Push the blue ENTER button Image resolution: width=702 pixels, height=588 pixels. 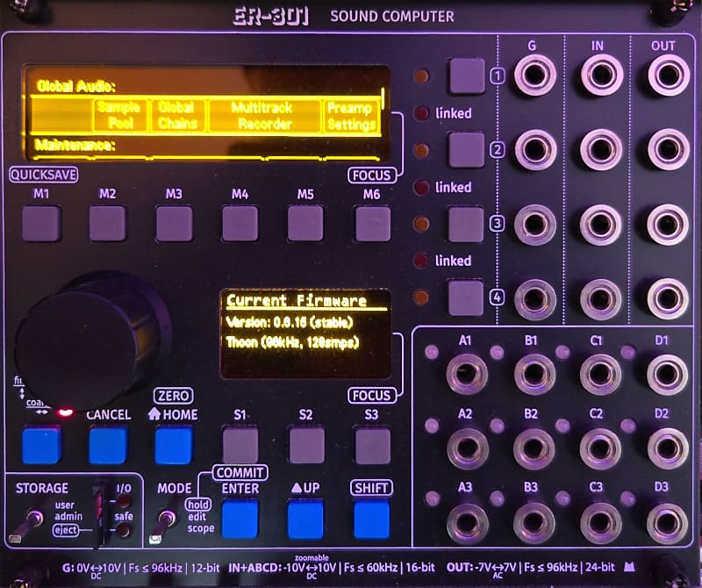[240, 520]
